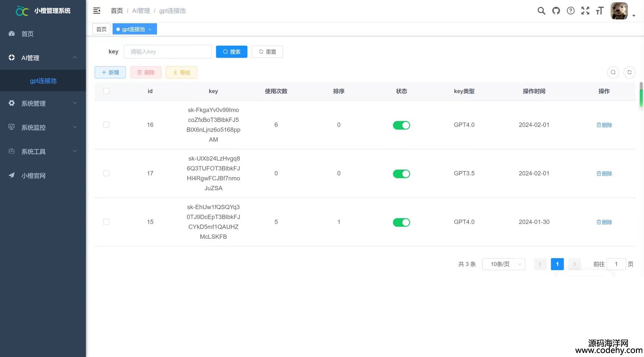644x357 pixels.
Task: Open the GitHub source link icon
Action: coord(556,11)
